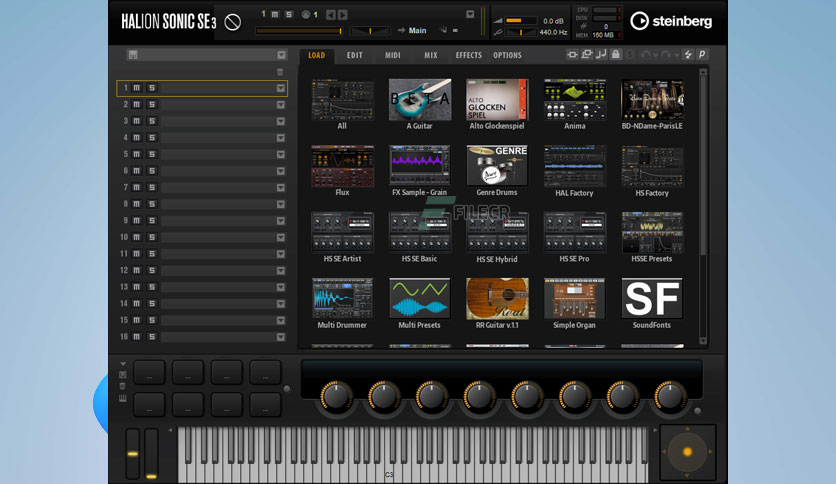Click the next program arrow in top bar
This screenshot has height=484, width=836.
[343, 15]
